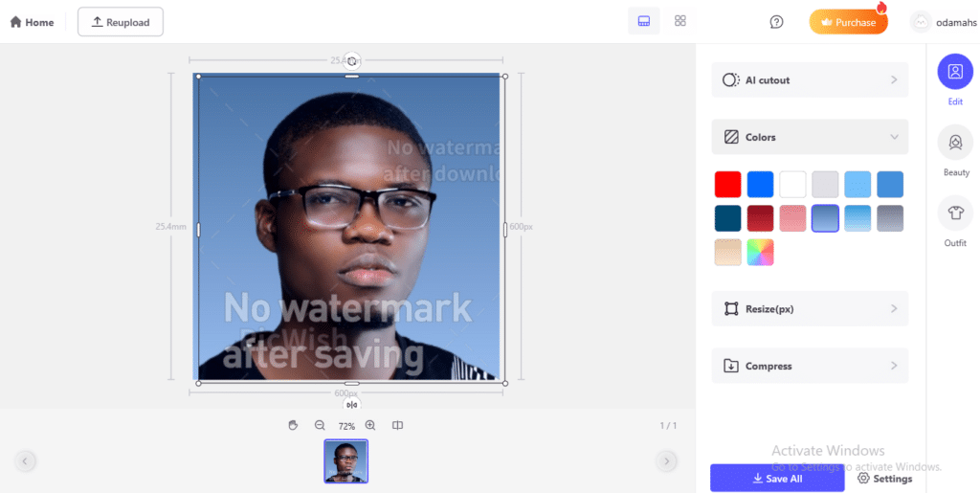This screenshot has height=493, width=980.
Task: Click the Reupload button
Action: 121,22
